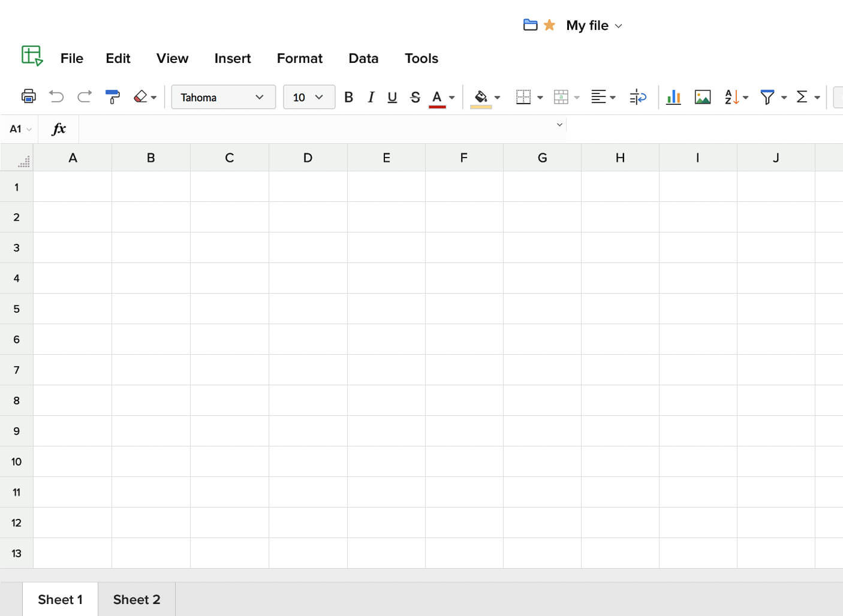The image size is (843, 616).
Task: Click the spreadsheet app logo icon
Action: (32, 56)
